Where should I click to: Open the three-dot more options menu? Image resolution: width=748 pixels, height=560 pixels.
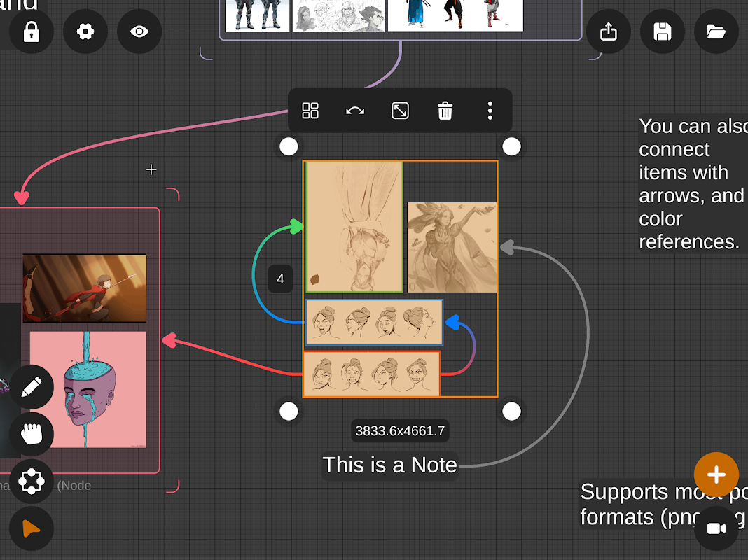[x=490, y=111]
